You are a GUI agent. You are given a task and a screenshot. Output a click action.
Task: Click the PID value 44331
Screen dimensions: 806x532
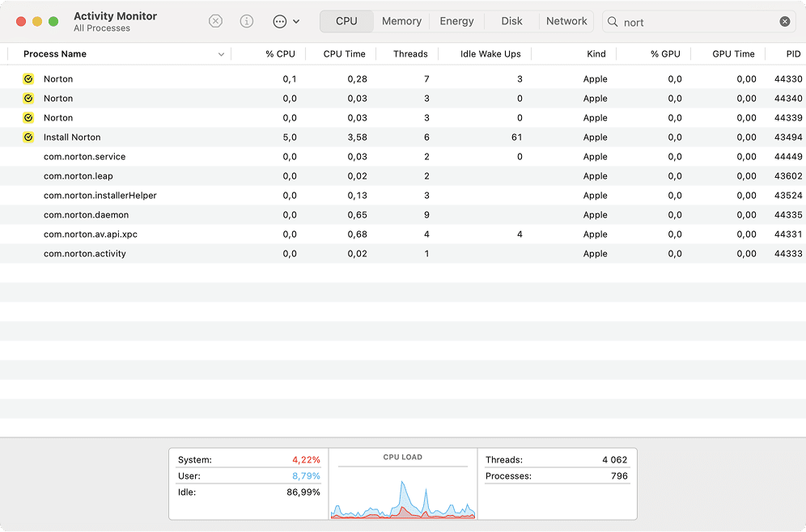click(x=788, y=234)
